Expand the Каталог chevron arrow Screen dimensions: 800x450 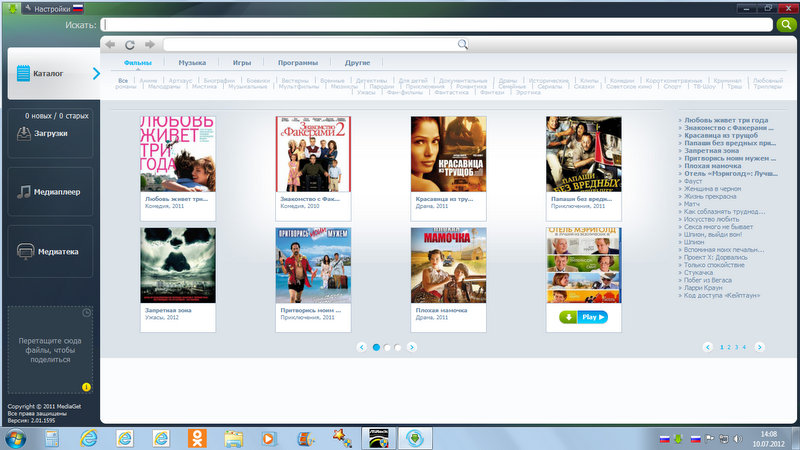(96, 73)
